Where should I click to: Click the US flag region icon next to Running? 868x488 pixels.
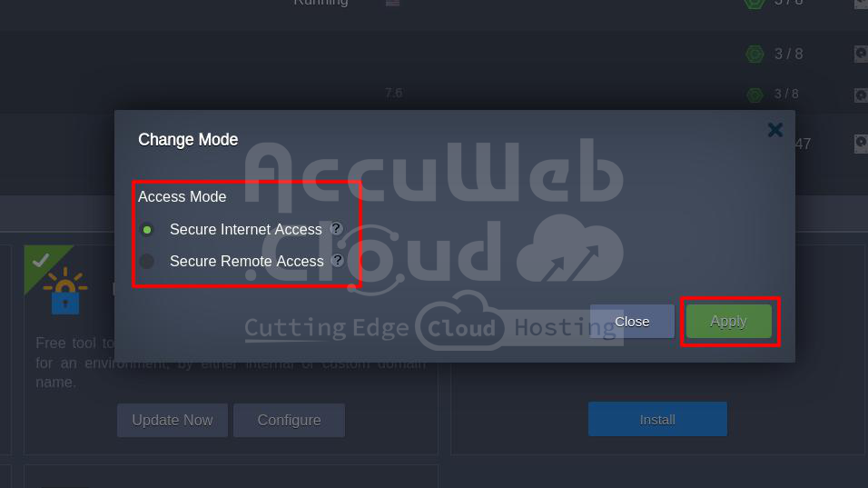coord(392,3)
